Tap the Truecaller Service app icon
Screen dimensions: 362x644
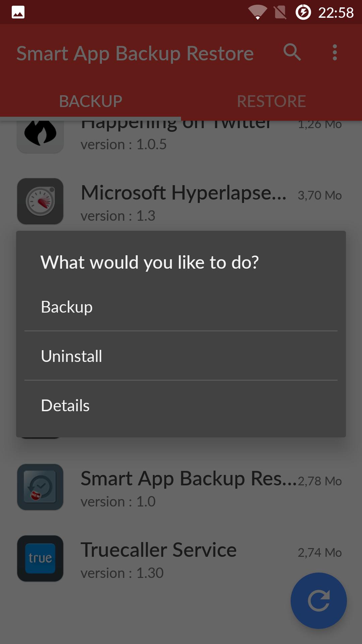click(x=40, y=558)
